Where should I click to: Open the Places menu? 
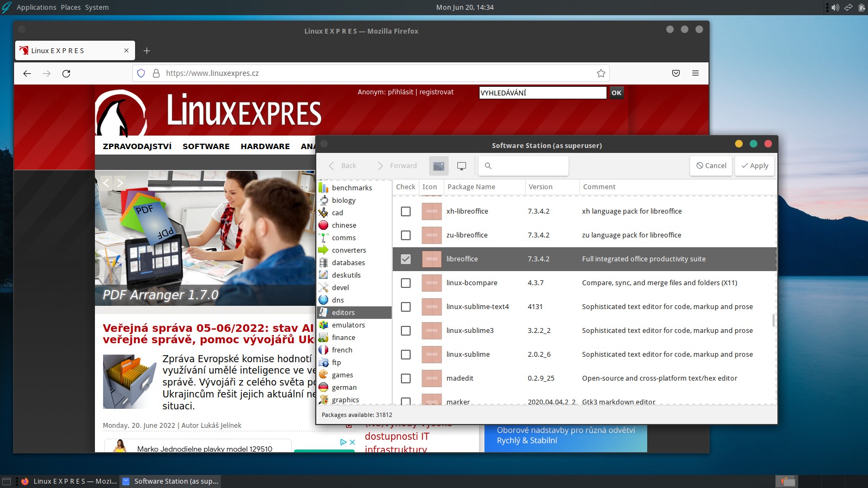point(71,7)
